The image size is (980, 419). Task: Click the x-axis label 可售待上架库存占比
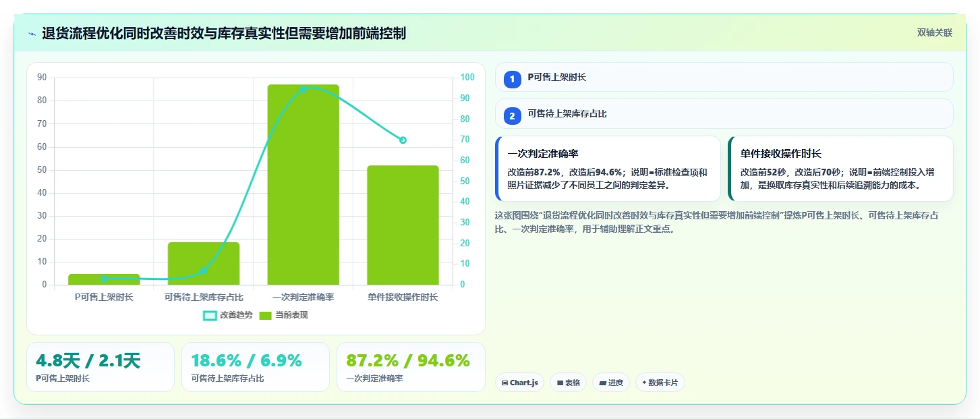coord(204,297)
